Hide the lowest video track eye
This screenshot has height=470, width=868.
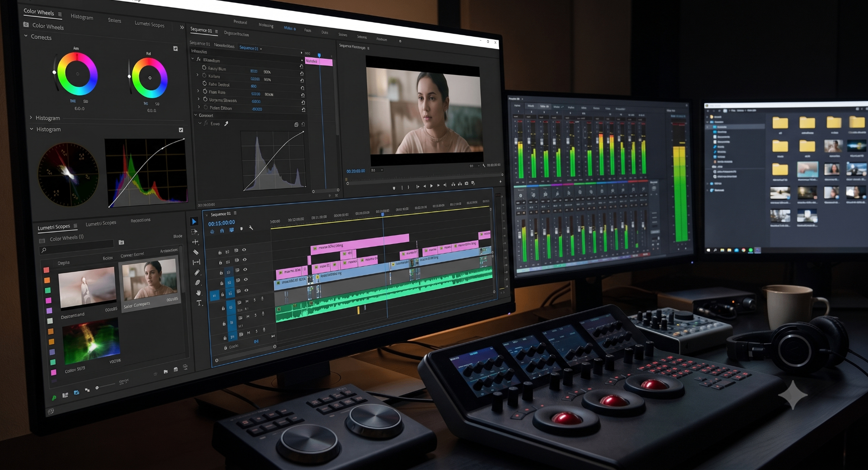pos(246,291)
